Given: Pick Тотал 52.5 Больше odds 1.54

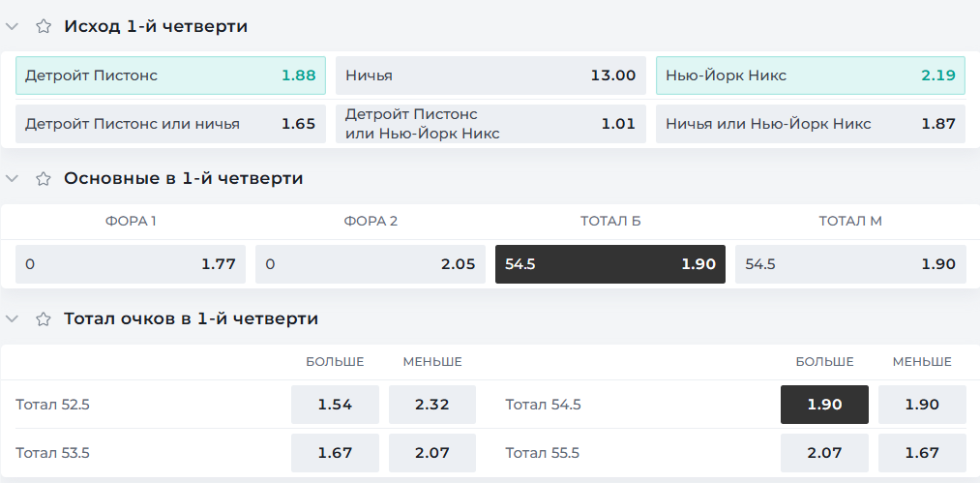Looking at the screenshot, I should [335, 405].
